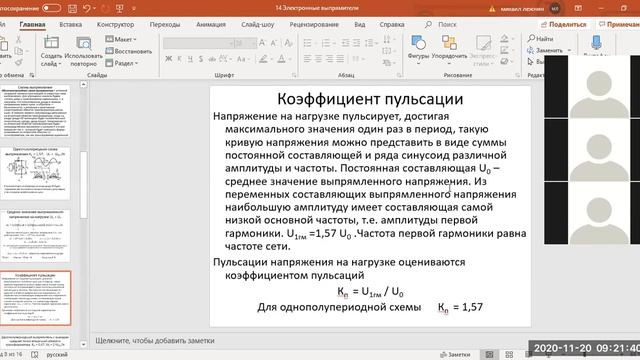
Task: Toggle underline (Ч) formatting
Action: (190, 59)
